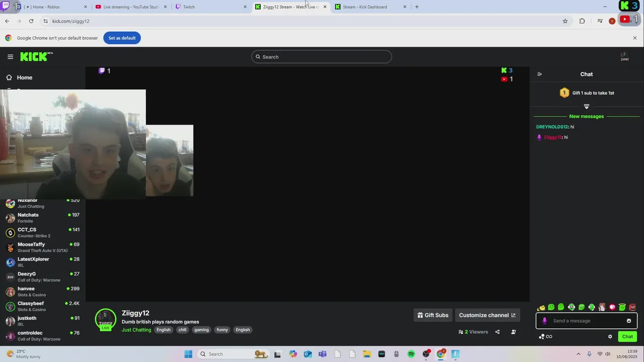
Task: Open controldec channel in sidebar
Action: (x=43, y=335)
